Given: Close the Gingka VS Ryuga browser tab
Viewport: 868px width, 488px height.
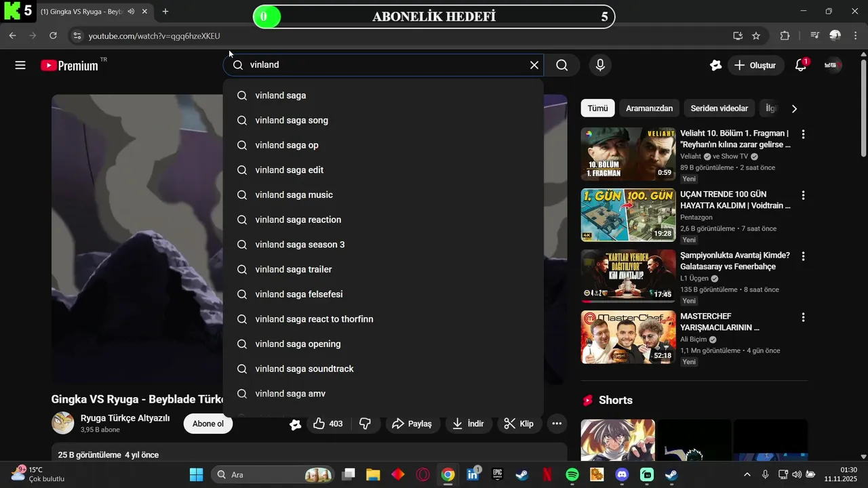Looking at the screenshot, I should pos(144,12).
